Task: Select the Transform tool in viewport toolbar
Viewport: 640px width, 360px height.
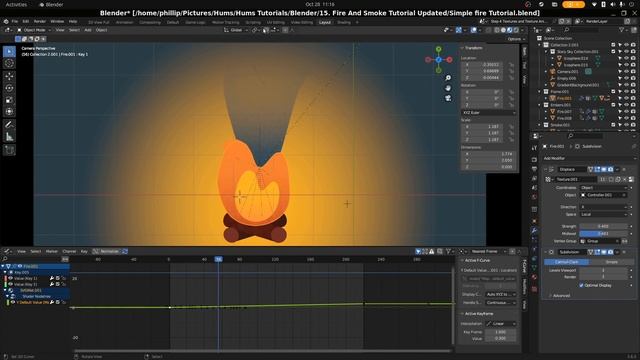Action: [9, 111]
